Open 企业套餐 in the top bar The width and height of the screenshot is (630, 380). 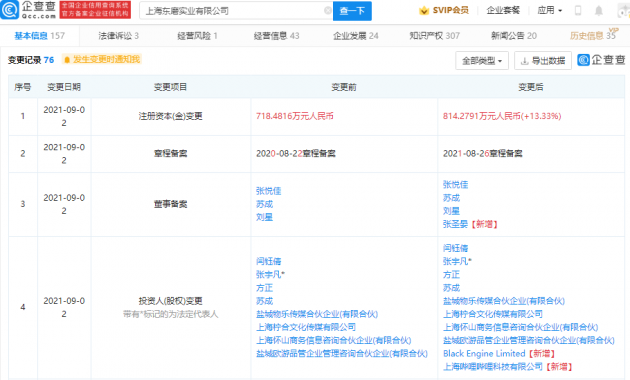point(503,10)
